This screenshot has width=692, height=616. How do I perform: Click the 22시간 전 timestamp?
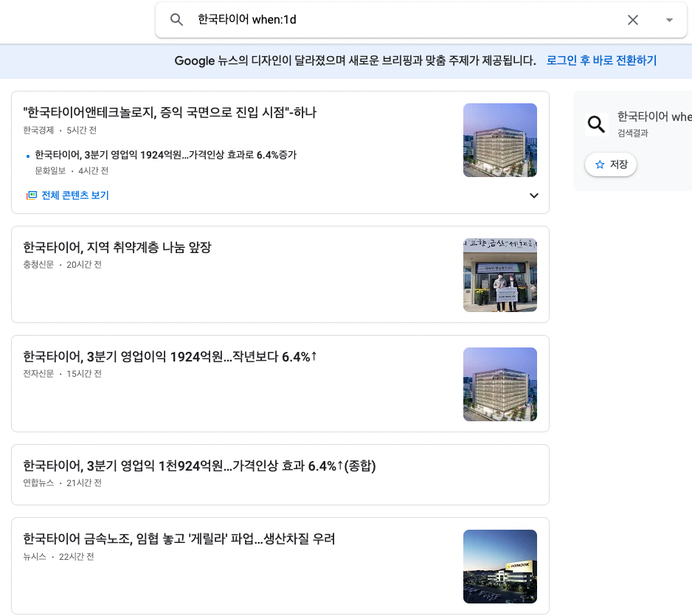pos(76,556)
